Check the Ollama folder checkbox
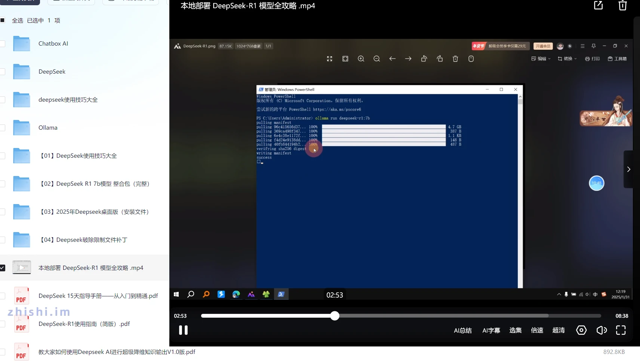This screenshot has height=364, width=640. (3, 128)
